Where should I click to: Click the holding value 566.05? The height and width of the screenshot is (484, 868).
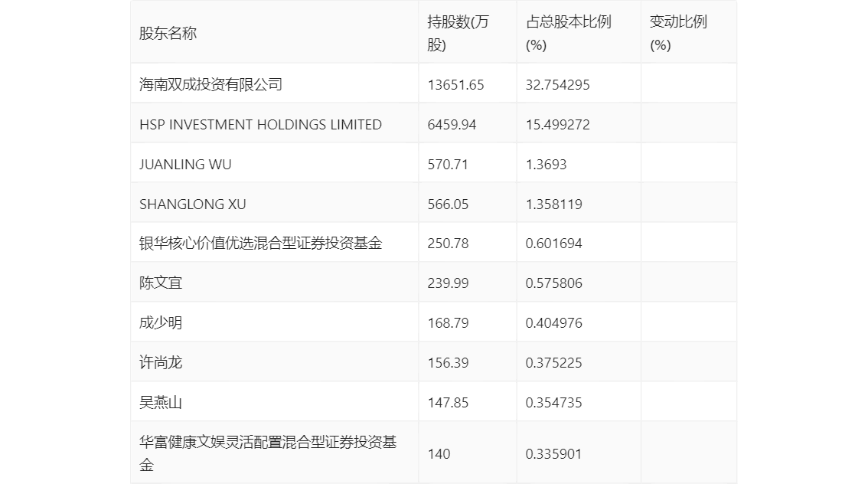(x=448, y=204)
